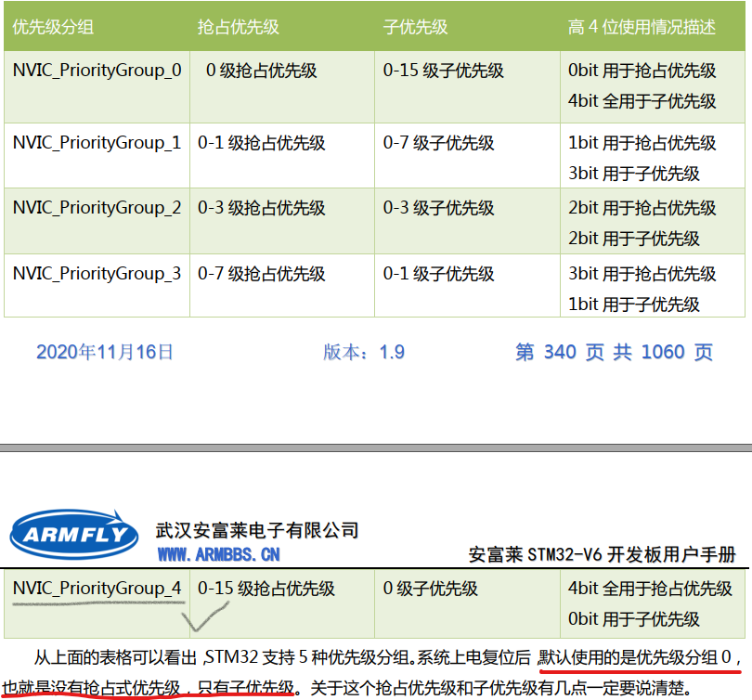Click the header 安富莱 STM32-V6 开发板用户手册
The width and height of the screenshot is (752, 700).
click(x=602, y=555)
